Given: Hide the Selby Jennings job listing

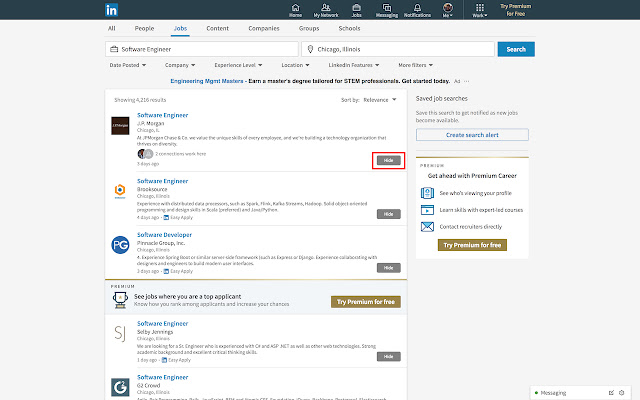Looking at the screenshot, I should pos(389,356).
